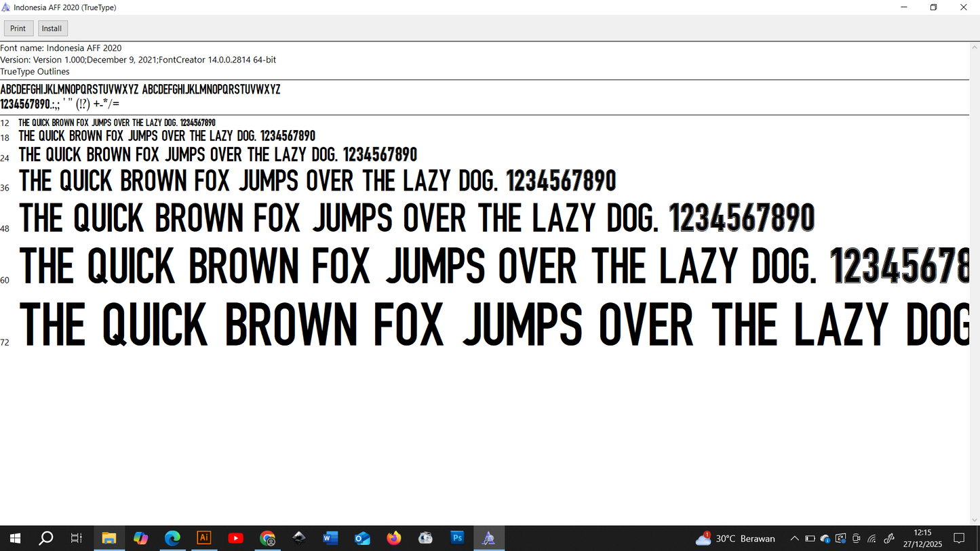Click the pen/ink workspace tray icon
The height and width of the screenshot is (551, 980).
(889, 539)
